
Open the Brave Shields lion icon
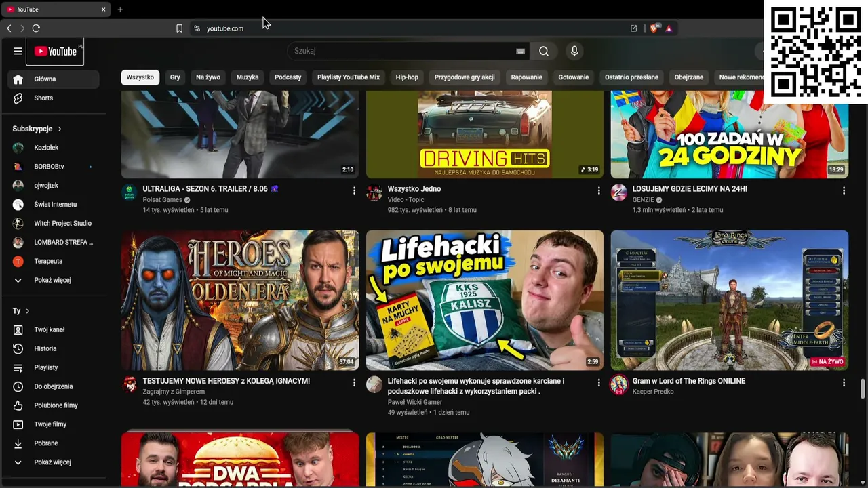pyautogui.click(x=654, y=28)
